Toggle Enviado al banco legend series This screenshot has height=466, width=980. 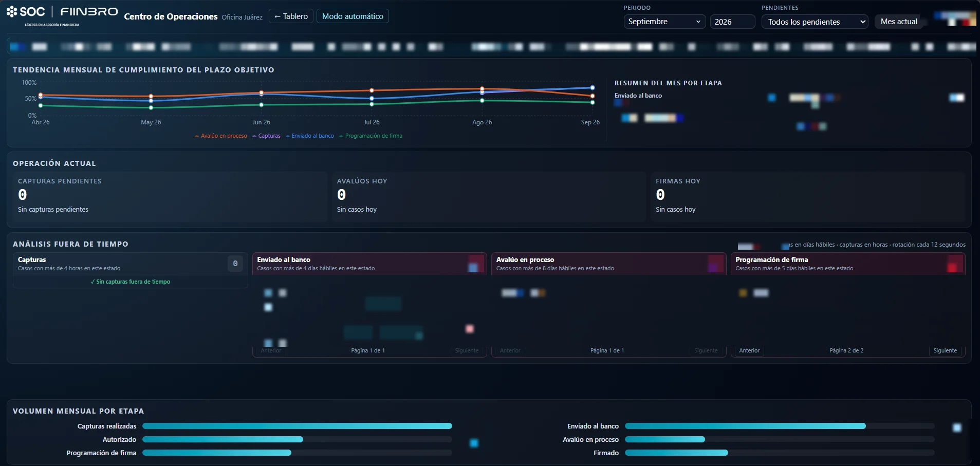click(x=310, y=136)
